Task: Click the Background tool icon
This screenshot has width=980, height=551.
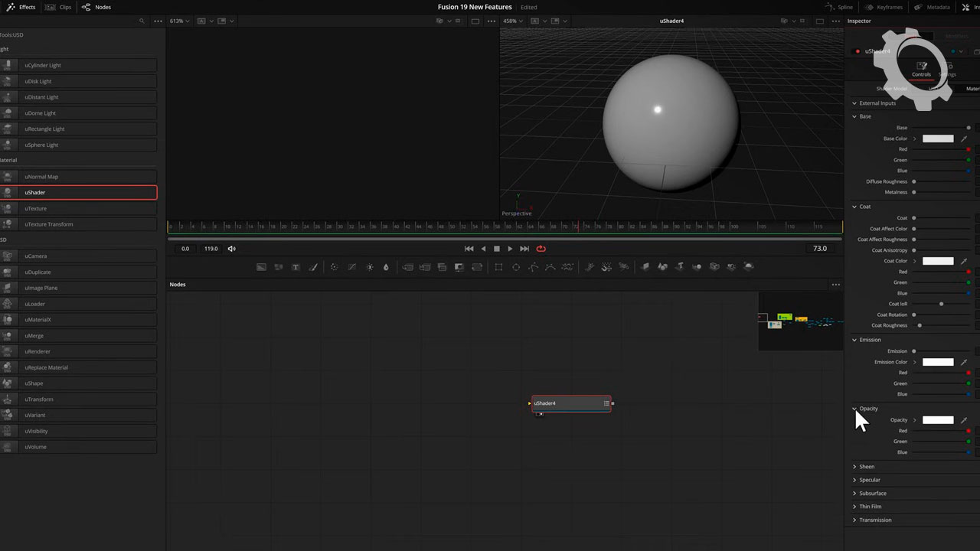Action: 261,267
